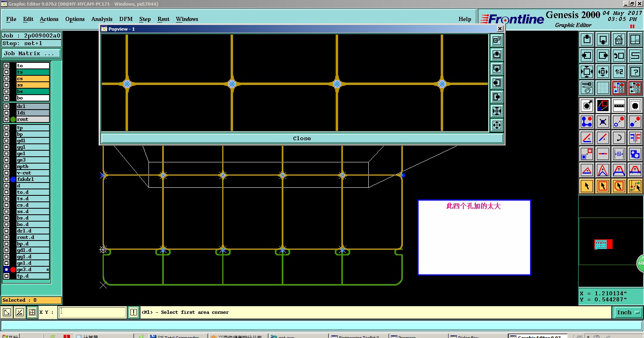Click the dotted square with octagon icon
The width and height of the screenshot is (644, 338).
point(635,106)
